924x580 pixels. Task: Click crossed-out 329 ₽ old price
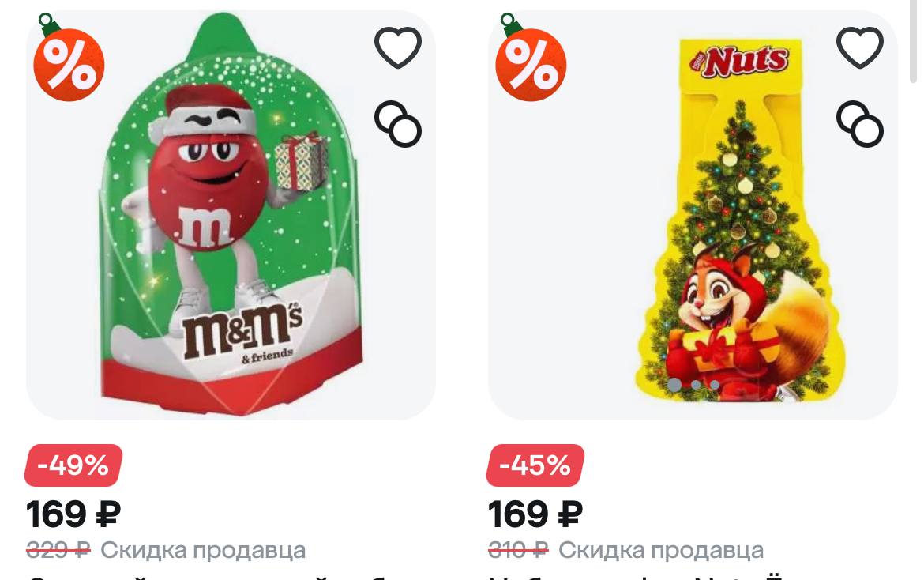point(58,551)
